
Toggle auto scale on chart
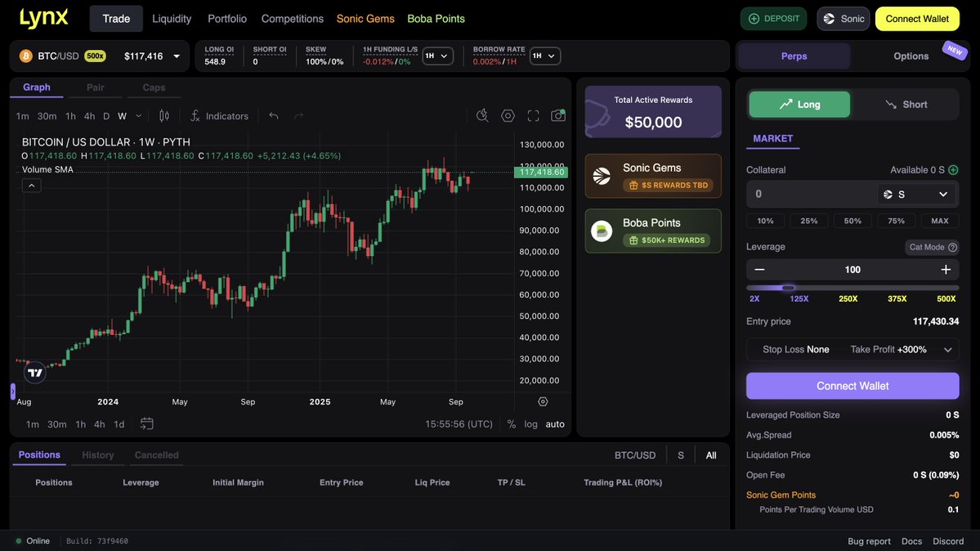pos(555,424)
